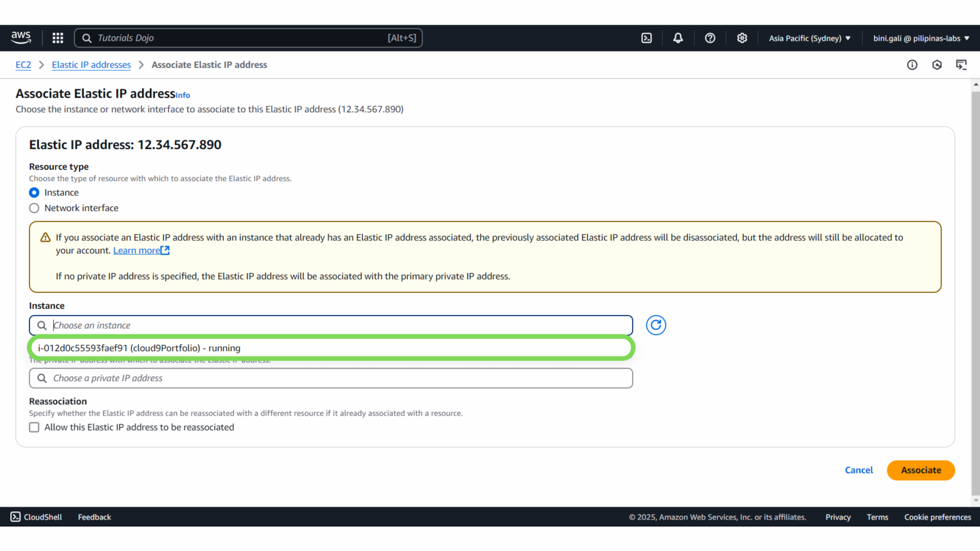
Task: Select the Network interface radio option
Action: (34, 208)
